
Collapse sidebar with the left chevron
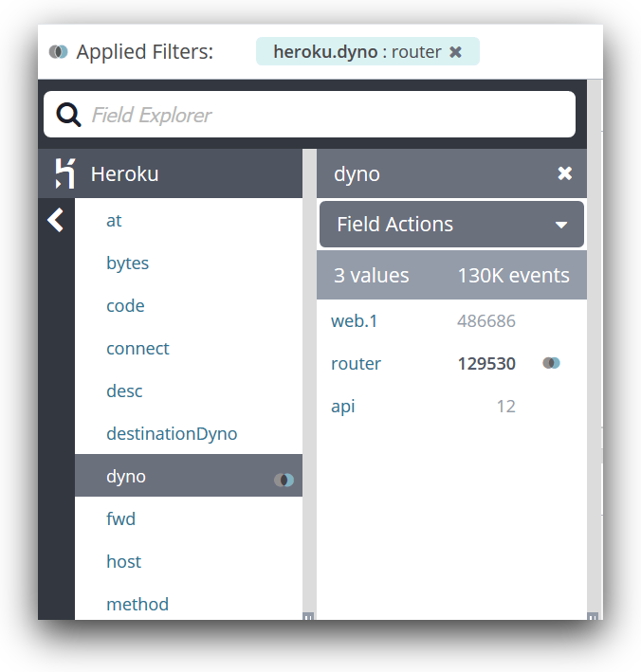pyautogui.click(x=56, y=221)
